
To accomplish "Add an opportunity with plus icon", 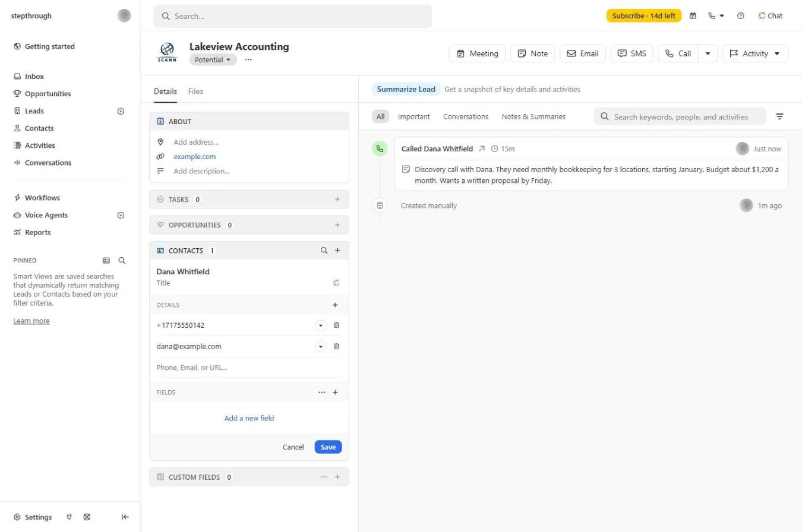I will pyautogui.click(x=337, y=225).
